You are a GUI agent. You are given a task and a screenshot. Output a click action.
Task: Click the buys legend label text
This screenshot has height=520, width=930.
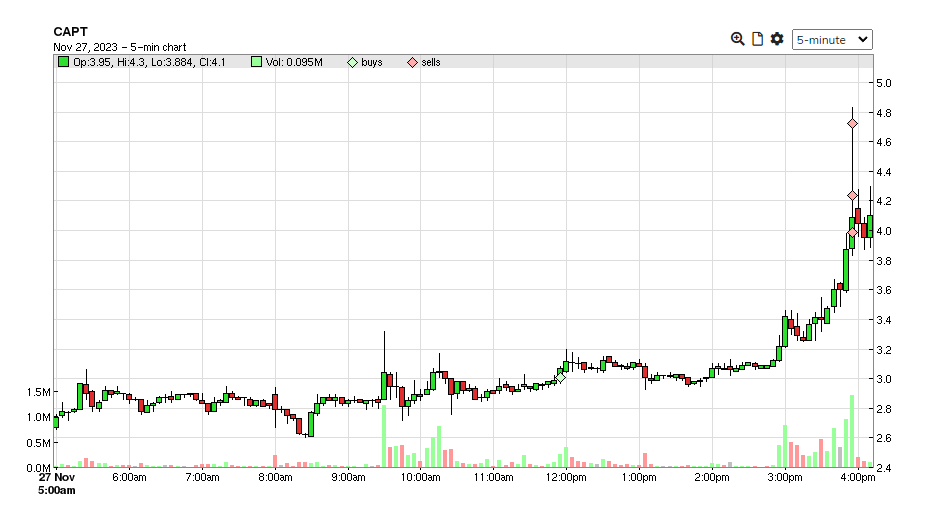point(372,62)
